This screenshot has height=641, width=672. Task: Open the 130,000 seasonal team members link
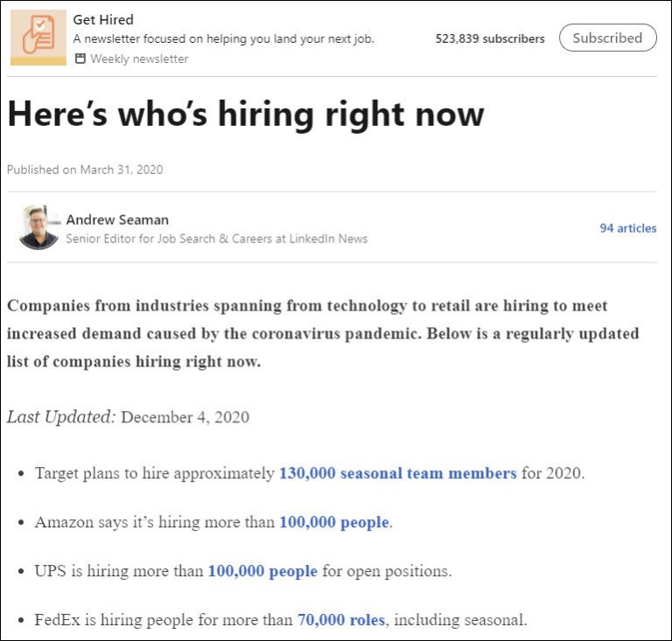tap(397, 473)
